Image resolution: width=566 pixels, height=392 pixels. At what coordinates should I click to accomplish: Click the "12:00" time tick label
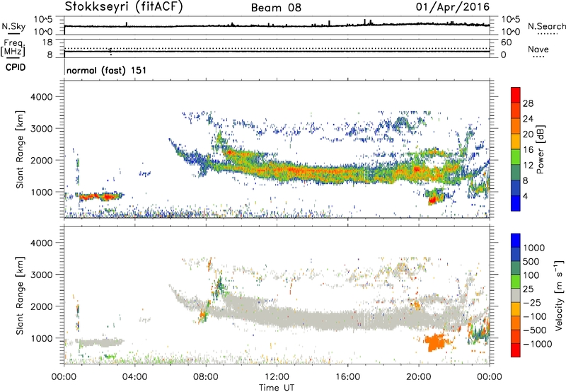(x=277, y=377)
